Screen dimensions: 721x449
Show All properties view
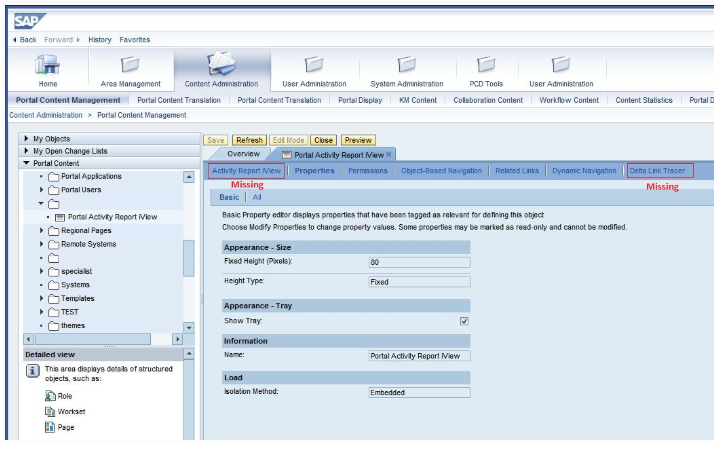click(x=257, y=197)
